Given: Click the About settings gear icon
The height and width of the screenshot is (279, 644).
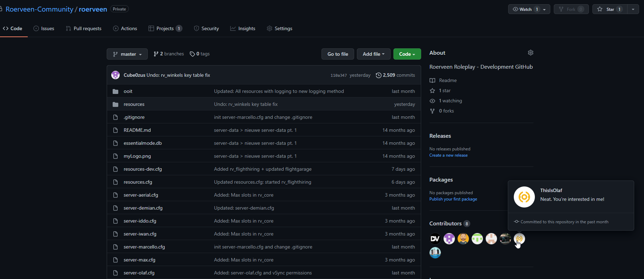Looking at the screenshot, I should point(530,53).
